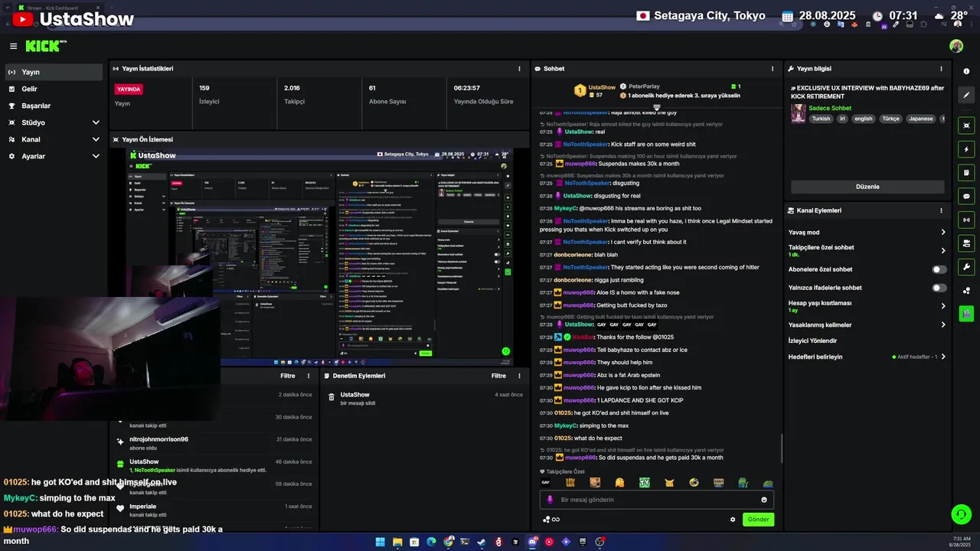Click the Bir mesaj gönderin input field
The image size is (980, 551).
[657, 500]
